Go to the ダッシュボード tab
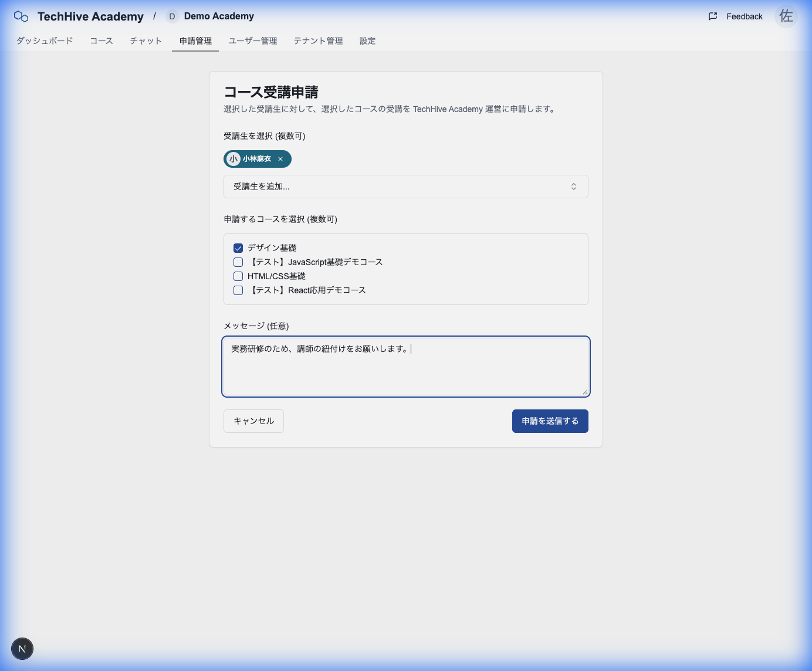The image size is (812, 671). point(45,40)
